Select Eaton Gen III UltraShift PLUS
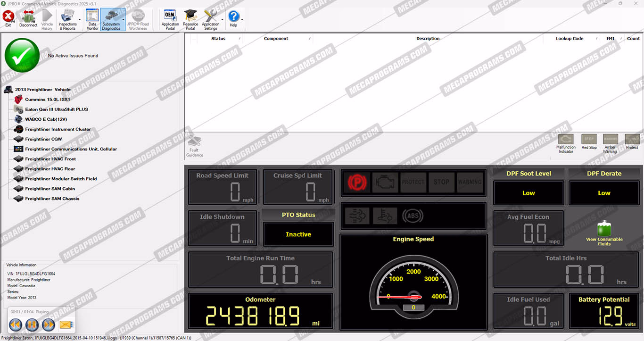This screenshot has height=341, width=644. [57, 109]
